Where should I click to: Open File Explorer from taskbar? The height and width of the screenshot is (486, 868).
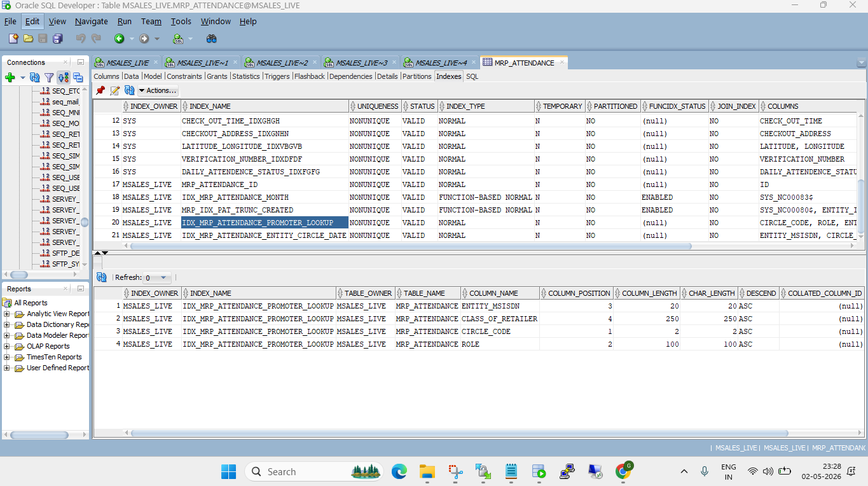(427, 472)
